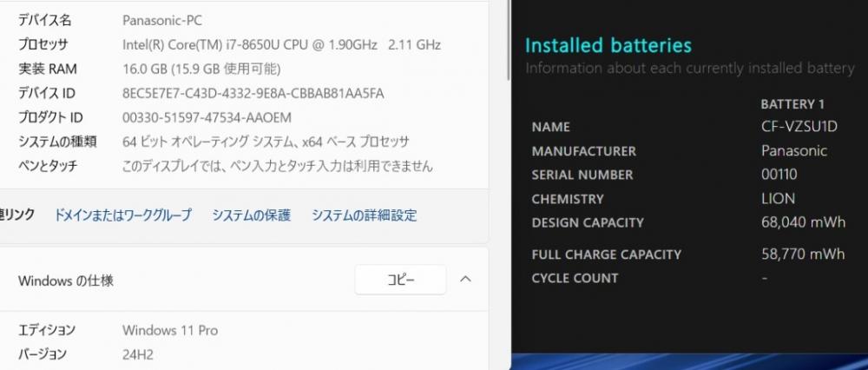Click the Windows の仕様 heading

pyautogui.click(x=66, y=281)
